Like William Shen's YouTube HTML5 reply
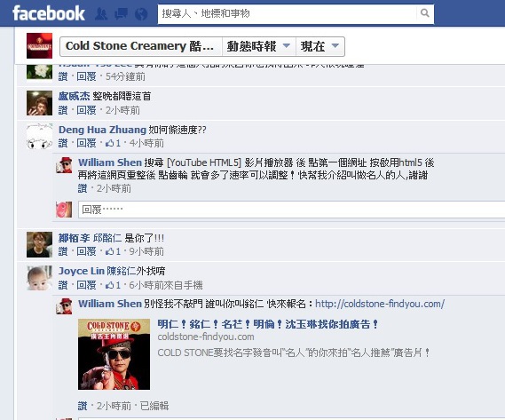Screen dimensions: 505x420 pos(83,188)
